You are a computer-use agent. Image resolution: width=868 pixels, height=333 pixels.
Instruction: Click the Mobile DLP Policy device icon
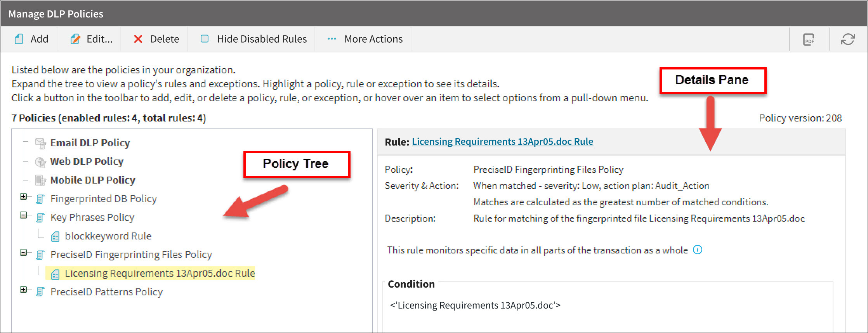pyautogui.click(x=40, y=180)
